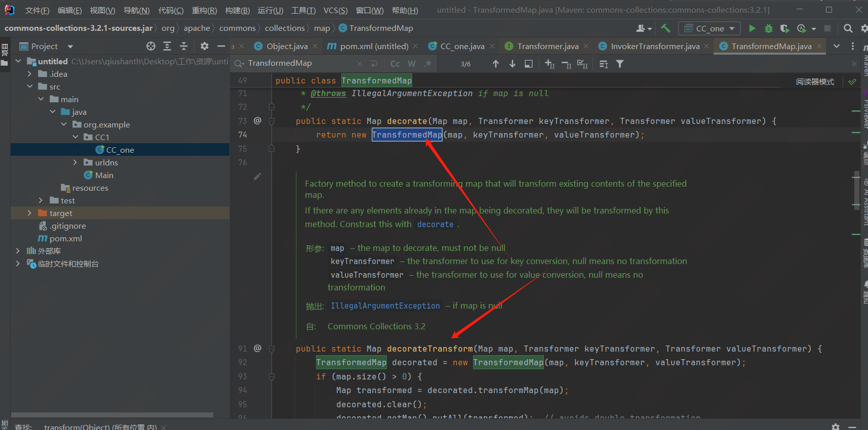
Task: Click the decorate link in documentation
Action: [x=435, y=224]
